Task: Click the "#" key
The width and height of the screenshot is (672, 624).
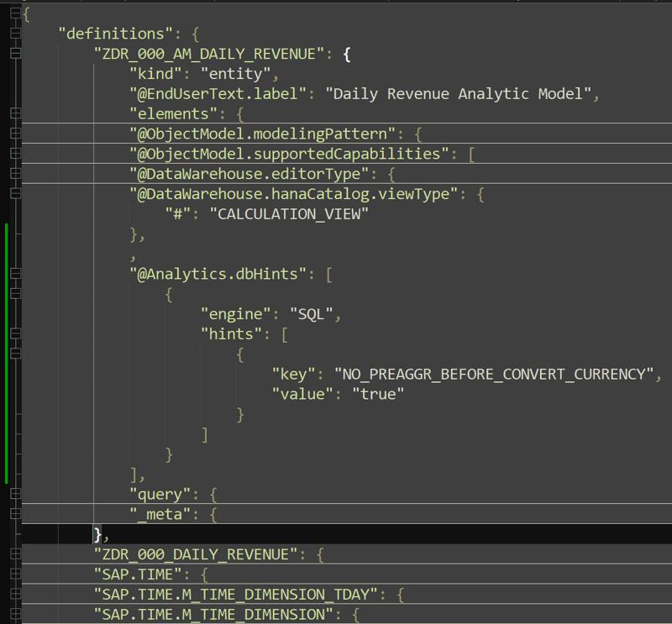Action: 177,213
